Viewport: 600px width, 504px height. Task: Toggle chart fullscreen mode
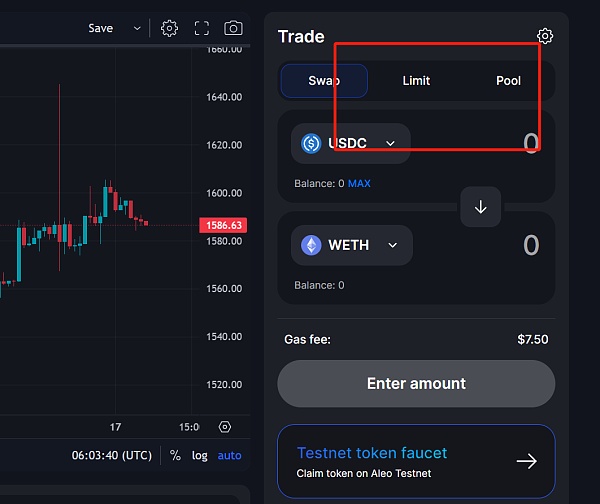click(201, 28)
